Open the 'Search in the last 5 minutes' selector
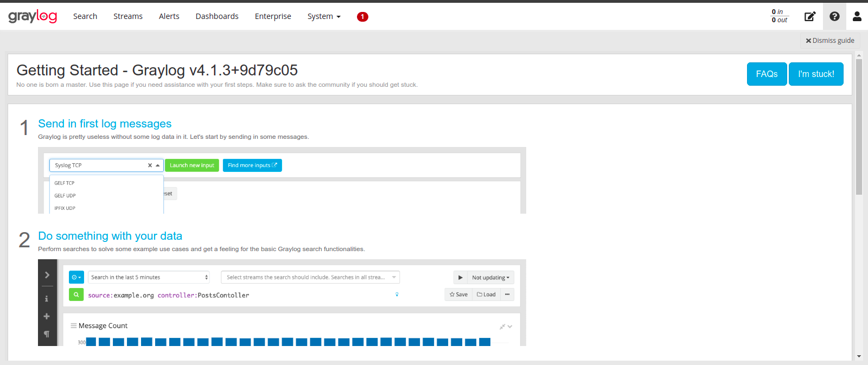This screenshot has height=365, width=868. (x=149, y=277)
